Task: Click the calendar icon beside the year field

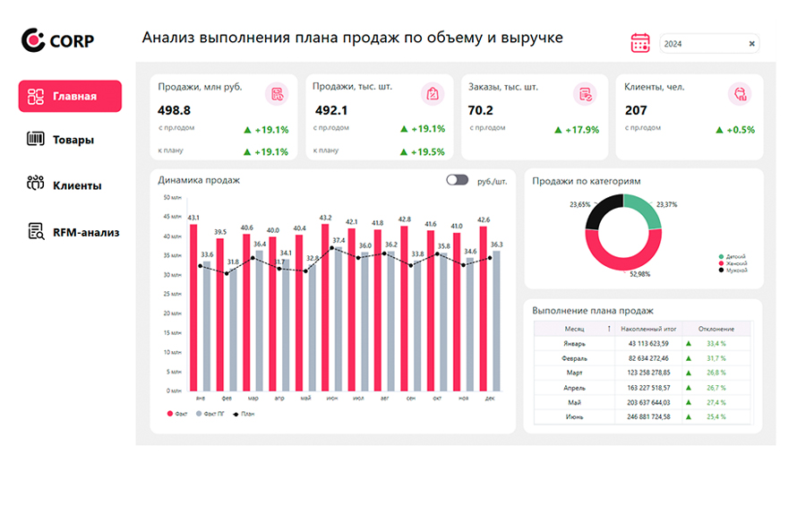Action: tap(640, 43)
